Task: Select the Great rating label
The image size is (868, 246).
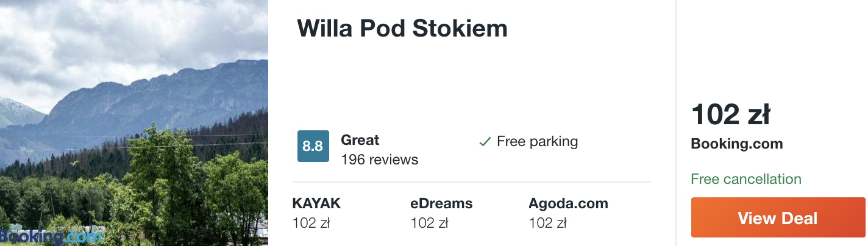Action: click(360, 140)
